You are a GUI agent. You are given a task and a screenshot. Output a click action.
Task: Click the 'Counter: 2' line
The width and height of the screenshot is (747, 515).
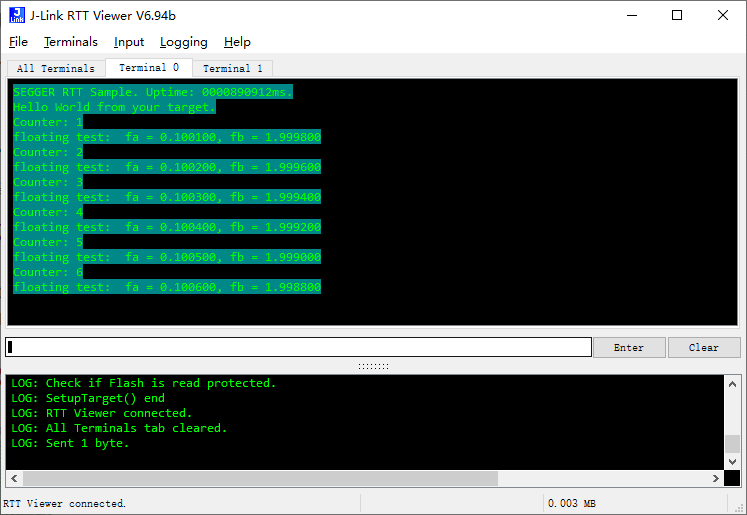(x=48, y=152)
